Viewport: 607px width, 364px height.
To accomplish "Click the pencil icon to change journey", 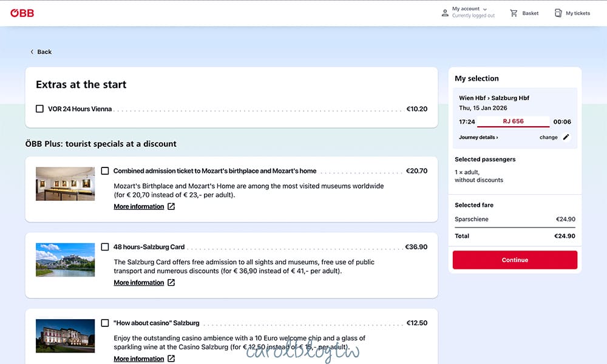I will (x=566, y=137).
